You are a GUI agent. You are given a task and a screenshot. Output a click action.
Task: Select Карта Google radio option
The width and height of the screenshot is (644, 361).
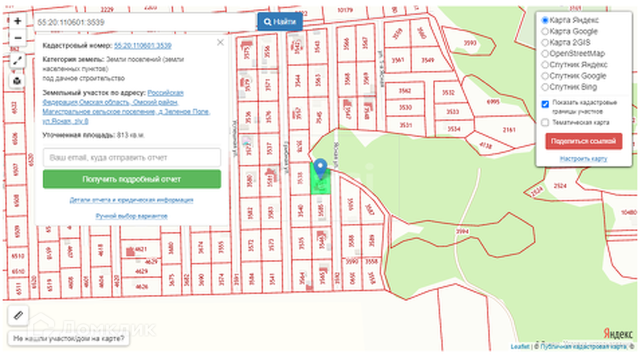(545, 31)
